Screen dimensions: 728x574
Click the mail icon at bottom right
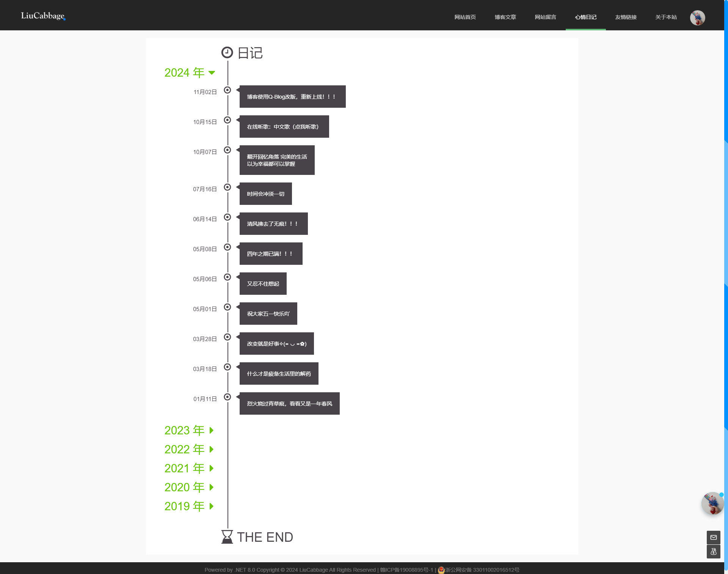713,537
